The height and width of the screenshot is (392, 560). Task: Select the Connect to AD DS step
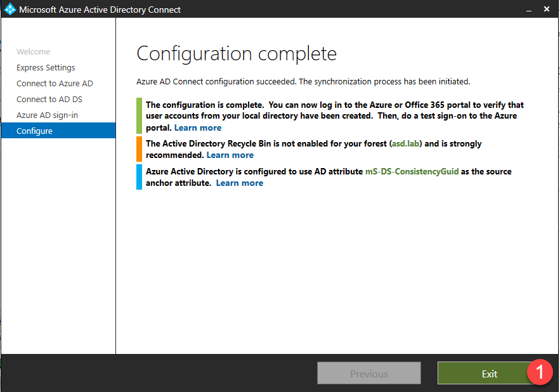[x=49, y=100]
